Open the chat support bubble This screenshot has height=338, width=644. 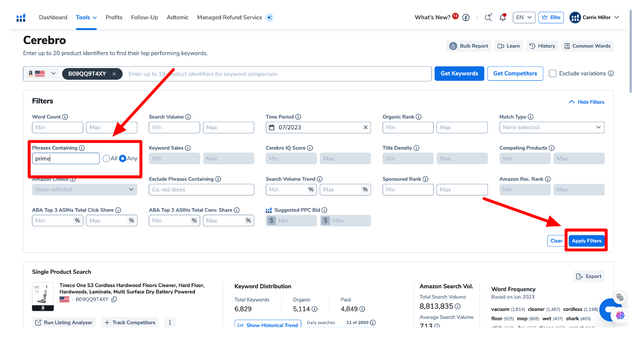pos(610,309)
